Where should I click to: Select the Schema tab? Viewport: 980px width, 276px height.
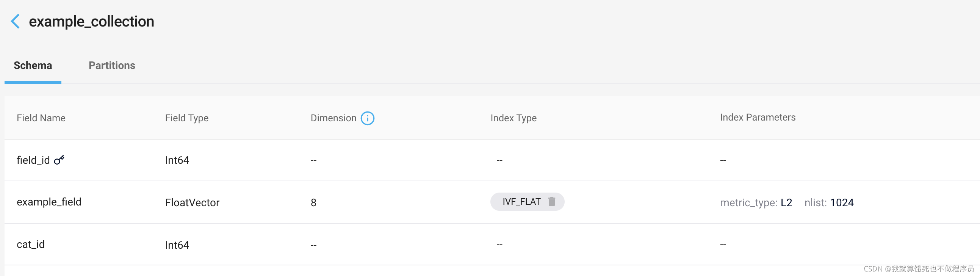coord(33,66)
